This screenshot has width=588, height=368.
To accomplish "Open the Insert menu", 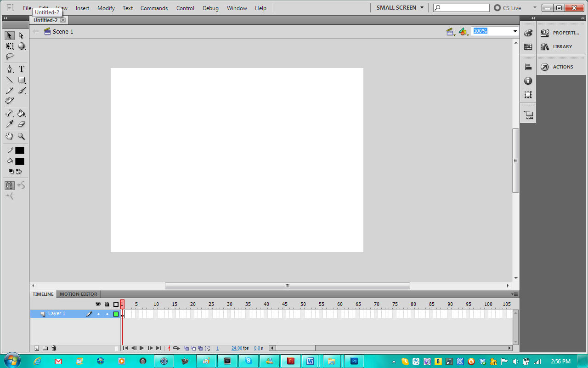I will click(x=83, y=8).
